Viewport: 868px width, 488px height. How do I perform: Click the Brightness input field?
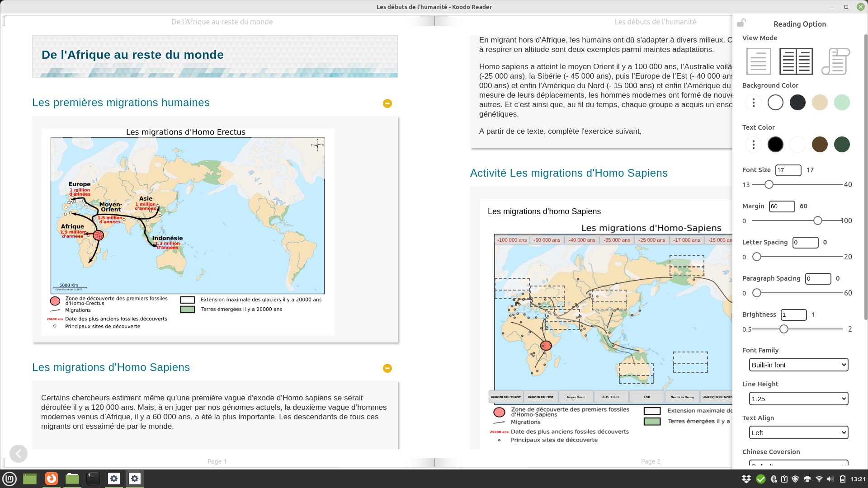[793, 314]
